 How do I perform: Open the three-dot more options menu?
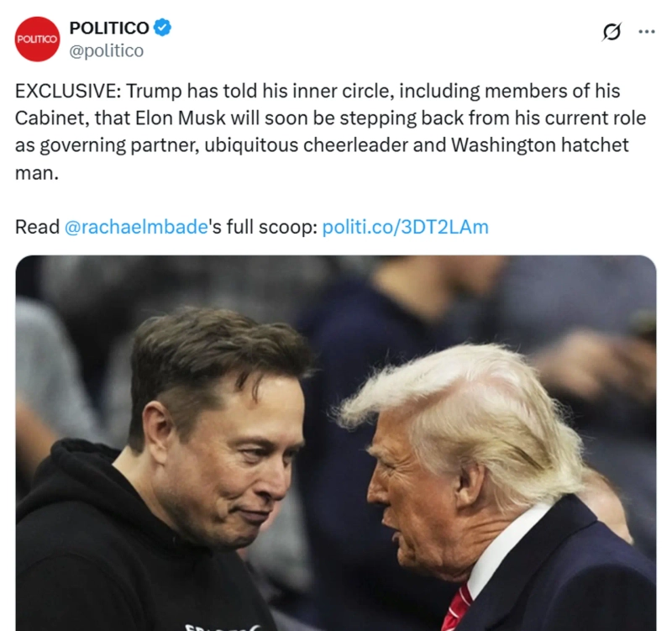coord(646,31)
